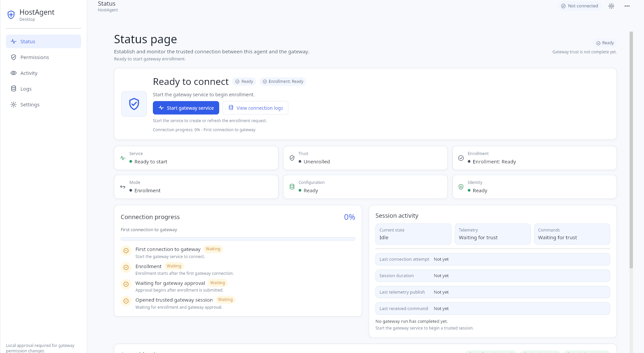
Task: Click the HostAgent shield logo icon
Action: point(11,15)
